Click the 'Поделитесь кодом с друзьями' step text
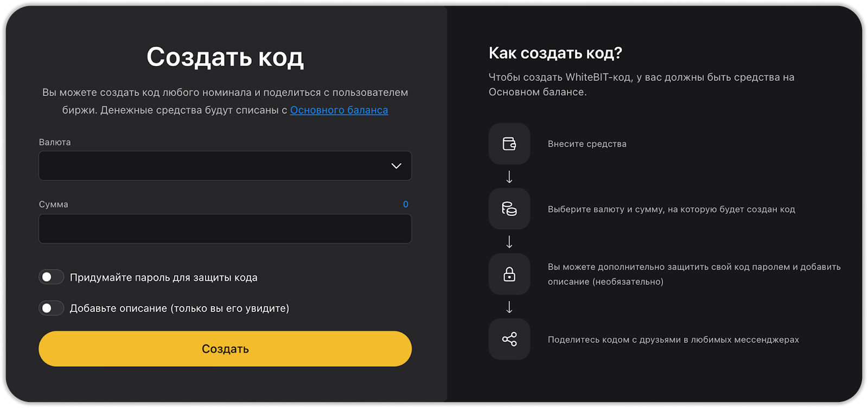The width and height of the screenshot is (868, 408). pyautogui.click(x=673, y=340)
